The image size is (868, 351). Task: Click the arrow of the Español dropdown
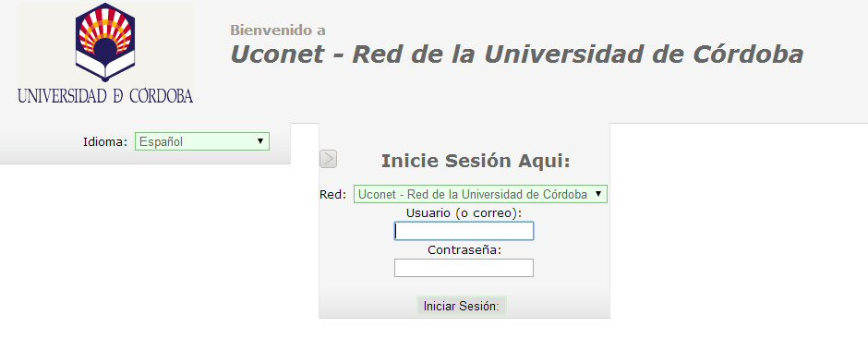[260, 141]
